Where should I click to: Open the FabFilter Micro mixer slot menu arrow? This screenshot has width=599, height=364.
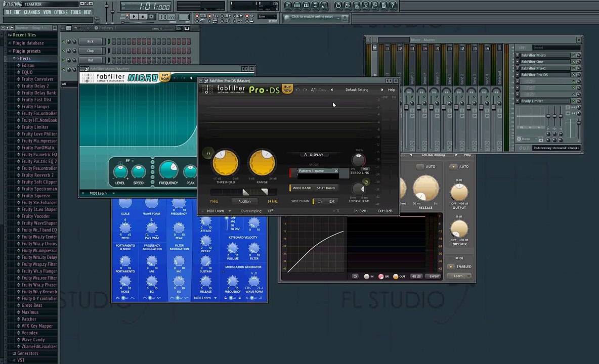(518, 55)
